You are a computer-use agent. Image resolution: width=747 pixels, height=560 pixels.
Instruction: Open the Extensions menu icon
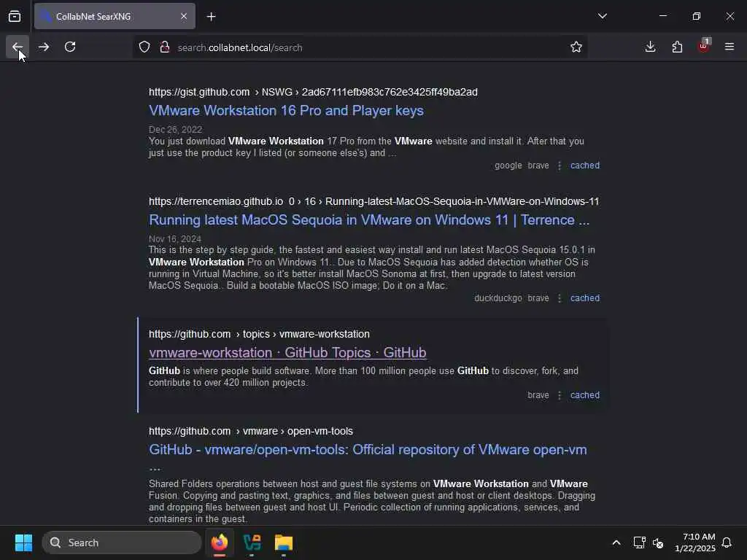[x=677, y=47]
